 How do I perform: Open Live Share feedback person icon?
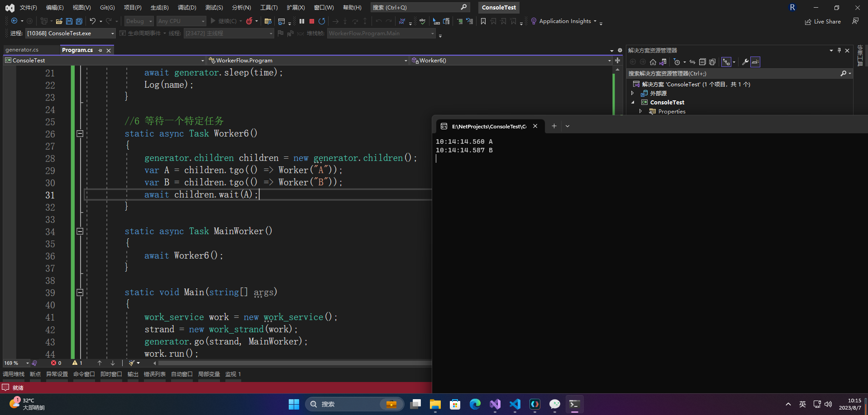coord(855,21)
